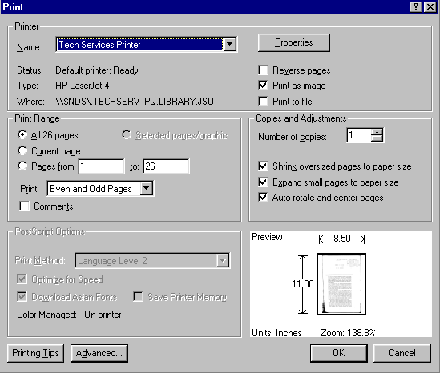Click the Cancel button
This screenshot has width=440, height=373.
(x=402, y=353)
